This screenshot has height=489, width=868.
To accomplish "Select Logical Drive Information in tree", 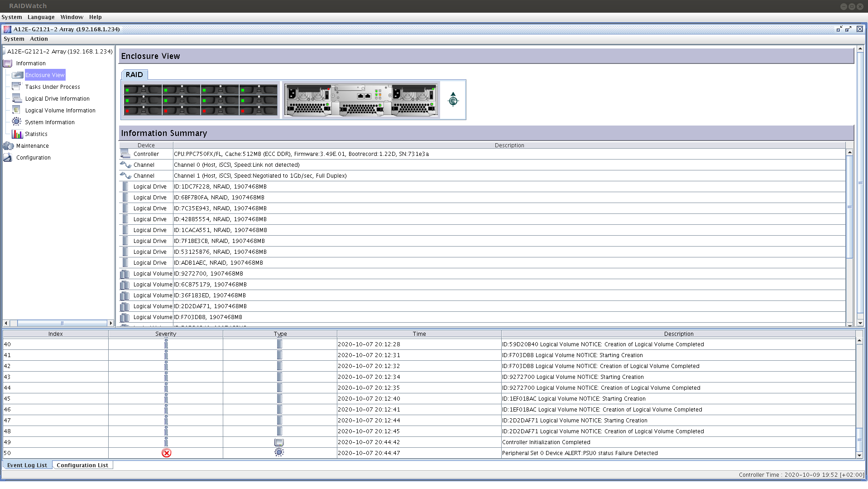I will point(58,99).
